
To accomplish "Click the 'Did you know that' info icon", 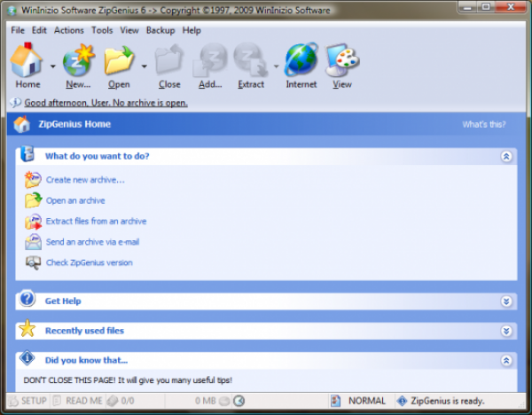I will point(27,357).
